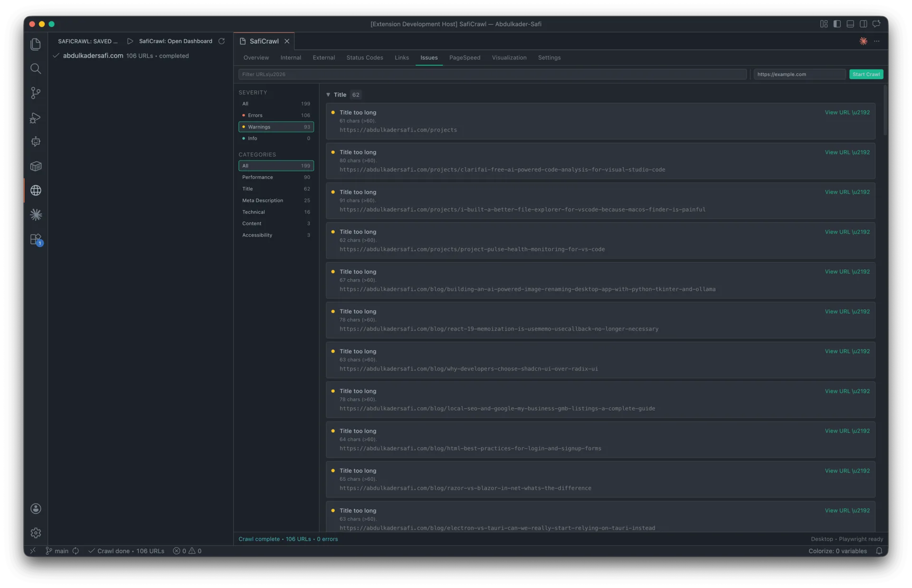Select the Content category filter
Viewport: 912px width, 588px height.
pos(276,224)
